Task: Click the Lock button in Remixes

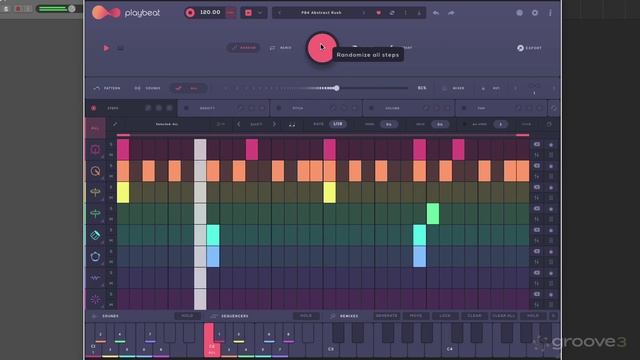Action: (x=445, y=316)
